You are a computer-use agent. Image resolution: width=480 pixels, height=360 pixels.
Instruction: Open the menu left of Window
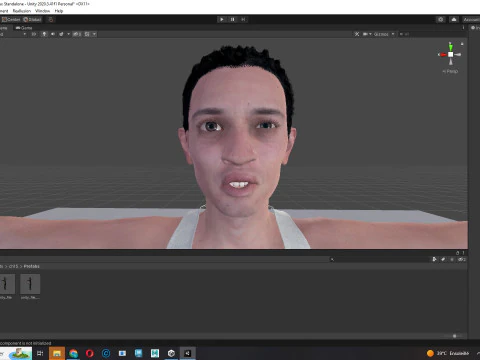pos(22,11)
